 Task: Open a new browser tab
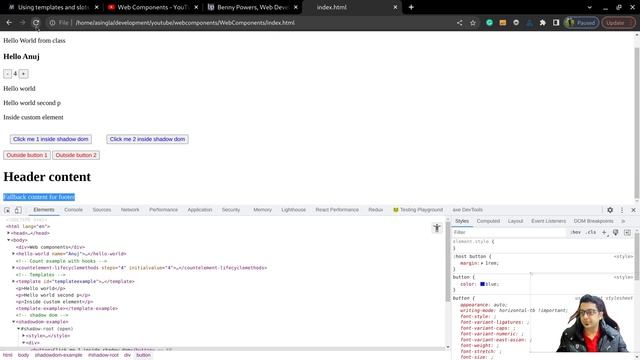pos(411,7)
